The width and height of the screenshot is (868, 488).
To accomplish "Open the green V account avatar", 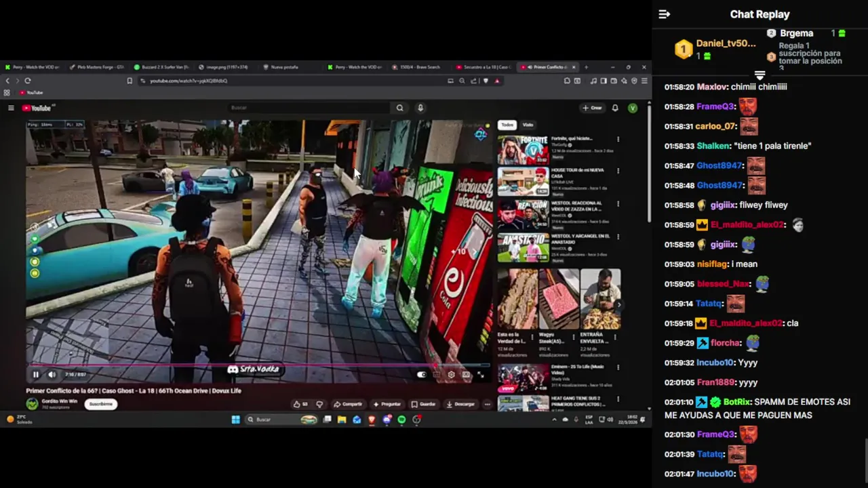I will click(632, 108).
